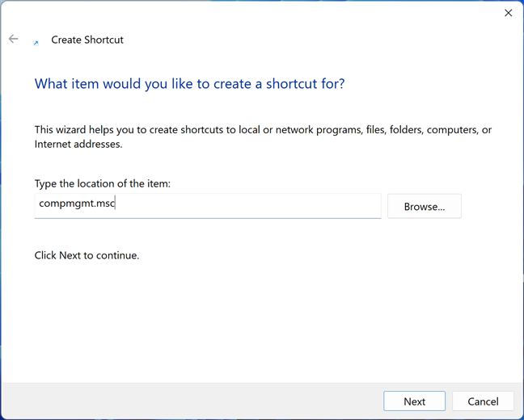Click the 'This wizard helps you' description
This screenshot has width=524, height=420.
click(x=263, y=136)
